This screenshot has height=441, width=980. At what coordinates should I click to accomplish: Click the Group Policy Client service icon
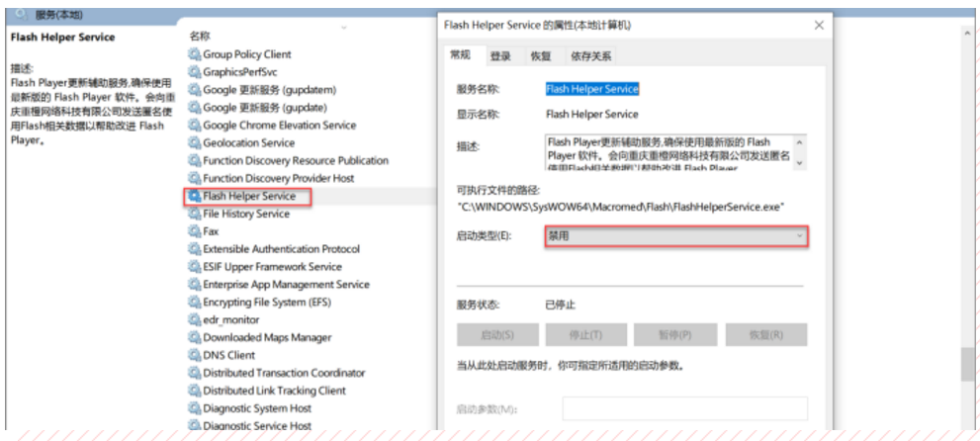pyautogui.click(x=195, y=54)
